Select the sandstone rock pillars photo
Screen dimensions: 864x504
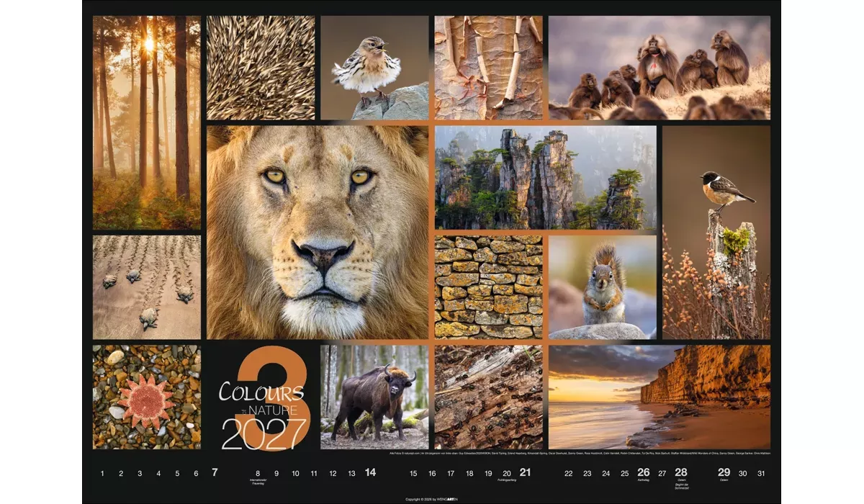pos(545,178)
